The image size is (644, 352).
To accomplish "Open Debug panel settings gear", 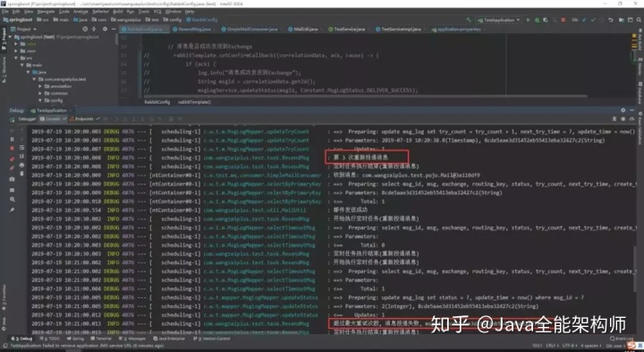I will coord(623,110).
